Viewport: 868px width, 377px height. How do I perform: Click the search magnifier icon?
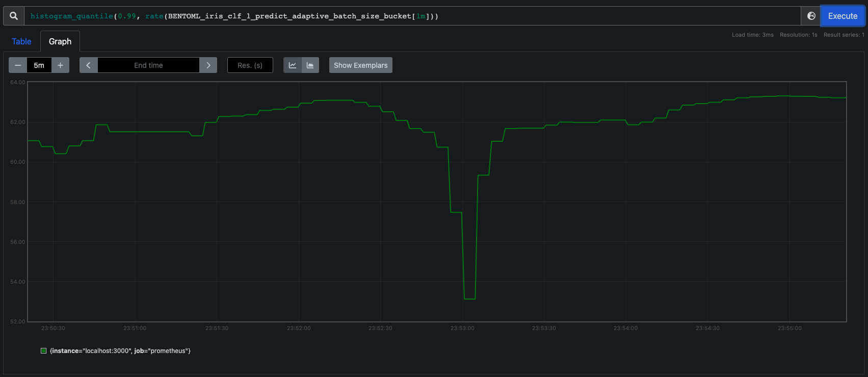[x=14, y=16]
